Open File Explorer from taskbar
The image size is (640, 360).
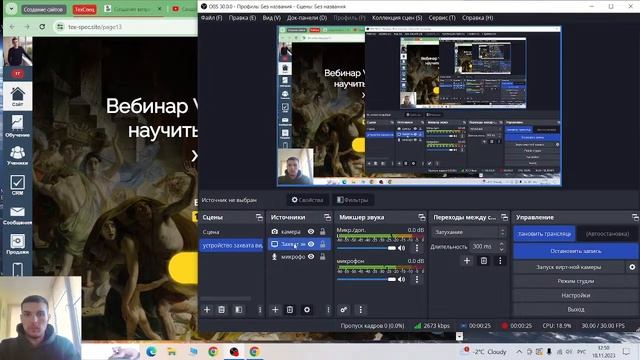[172, 351]
